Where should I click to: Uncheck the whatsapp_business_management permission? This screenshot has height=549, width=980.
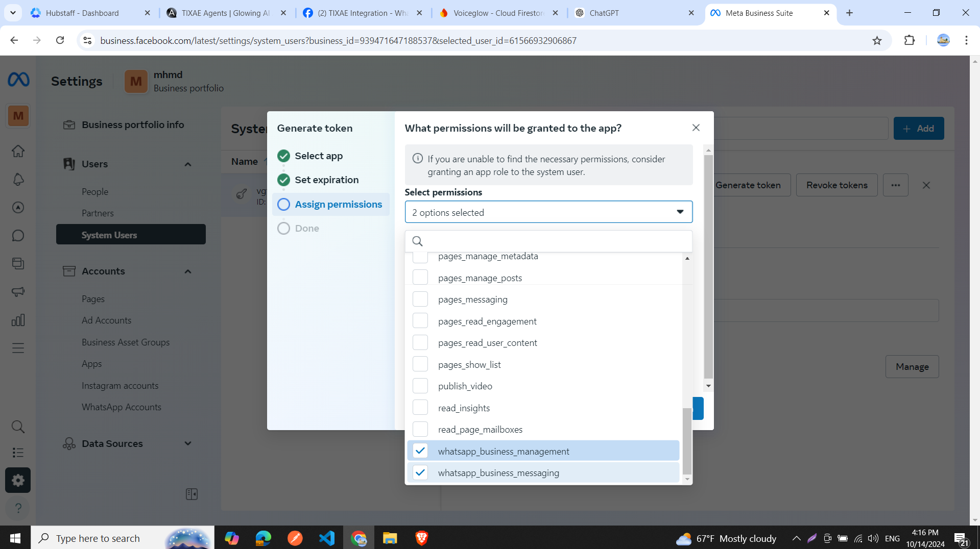point(420,451)
